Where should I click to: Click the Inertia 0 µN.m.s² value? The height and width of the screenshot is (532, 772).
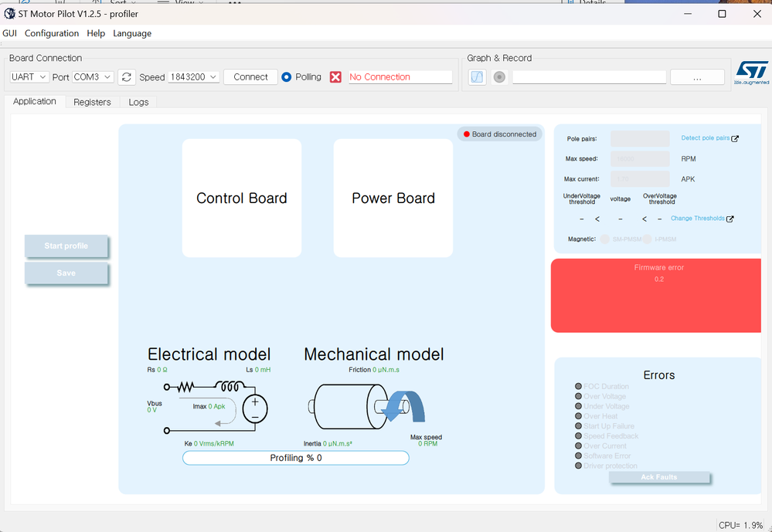click(x=328, y=444)
